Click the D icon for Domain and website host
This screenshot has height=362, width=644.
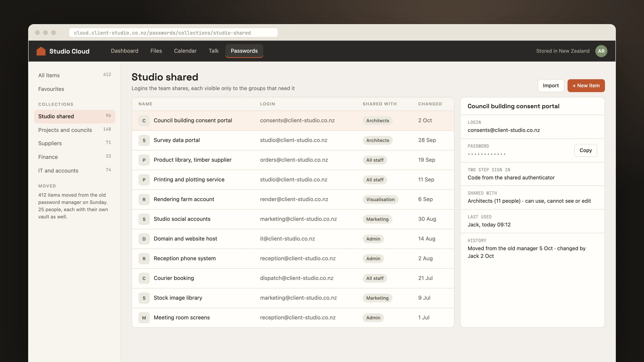pyautogui.click(x=144, y=239)
